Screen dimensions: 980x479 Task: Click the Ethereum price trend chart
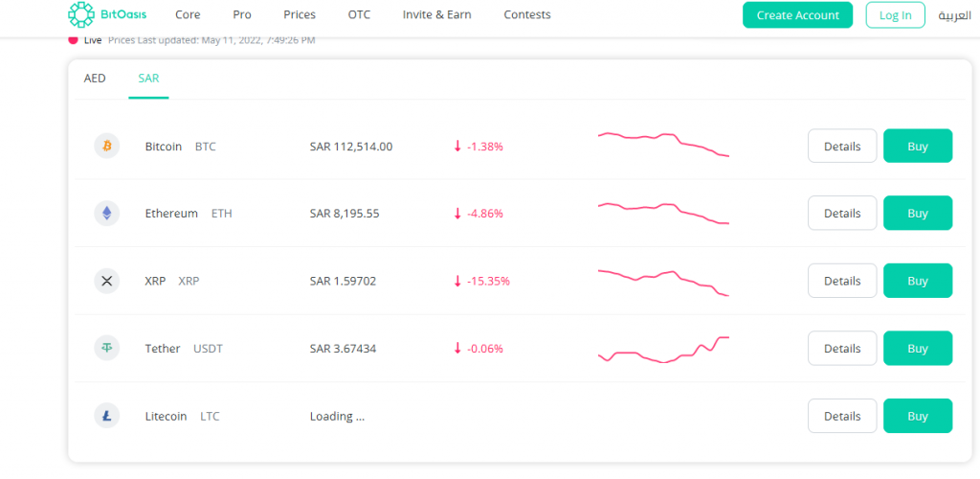pos(664,214)
